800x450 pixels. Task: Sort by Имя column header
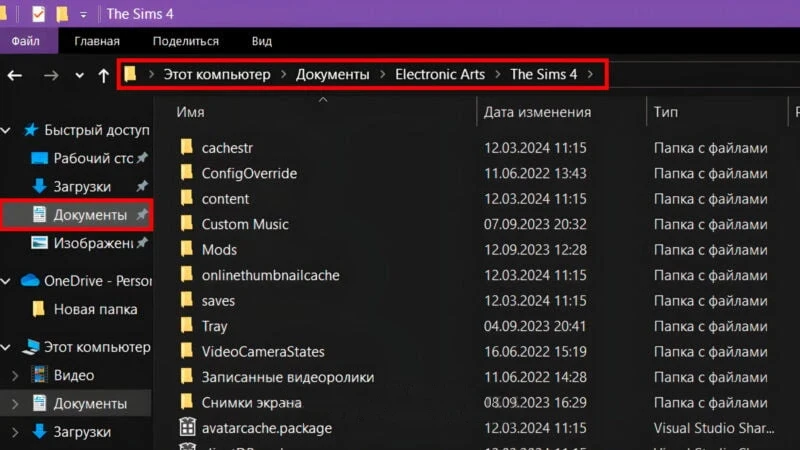(190, 112)
